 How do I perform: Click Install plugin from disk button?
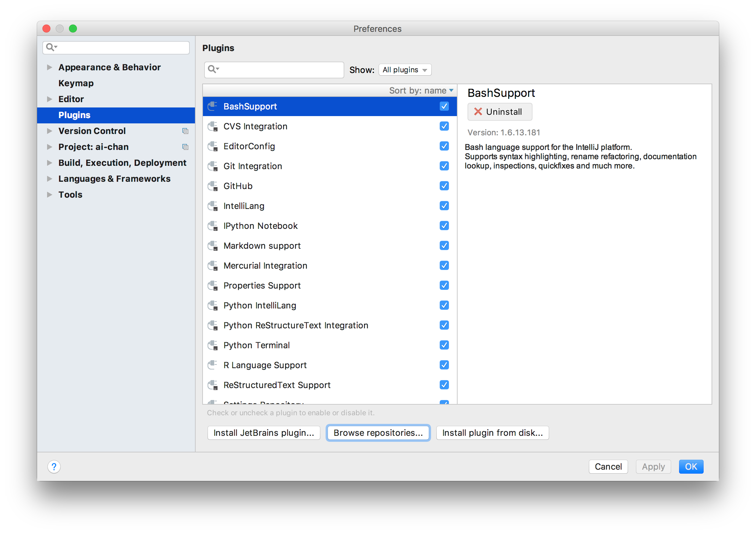click(x=492, y=433)
